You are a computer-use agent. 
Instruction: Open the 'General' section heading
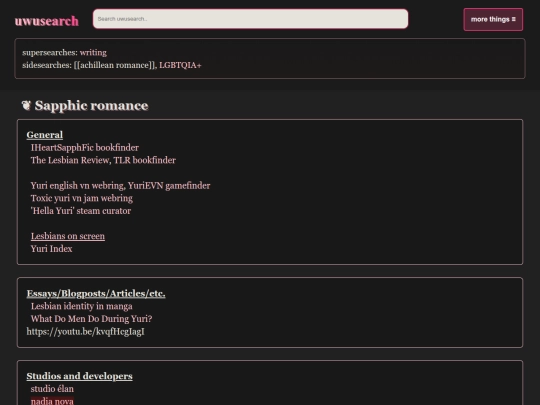pos(45,135)
